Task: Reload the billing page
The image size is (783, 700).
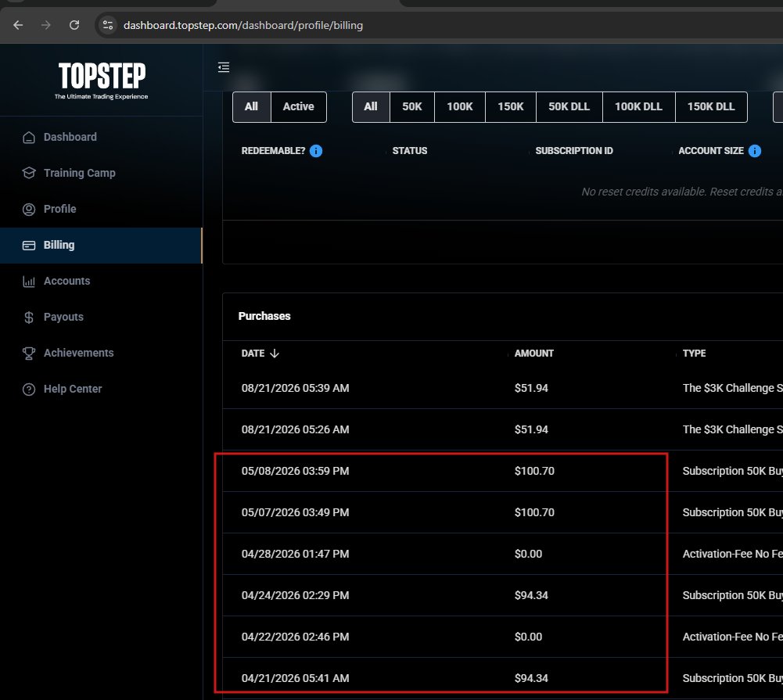Action: point(74,25)
